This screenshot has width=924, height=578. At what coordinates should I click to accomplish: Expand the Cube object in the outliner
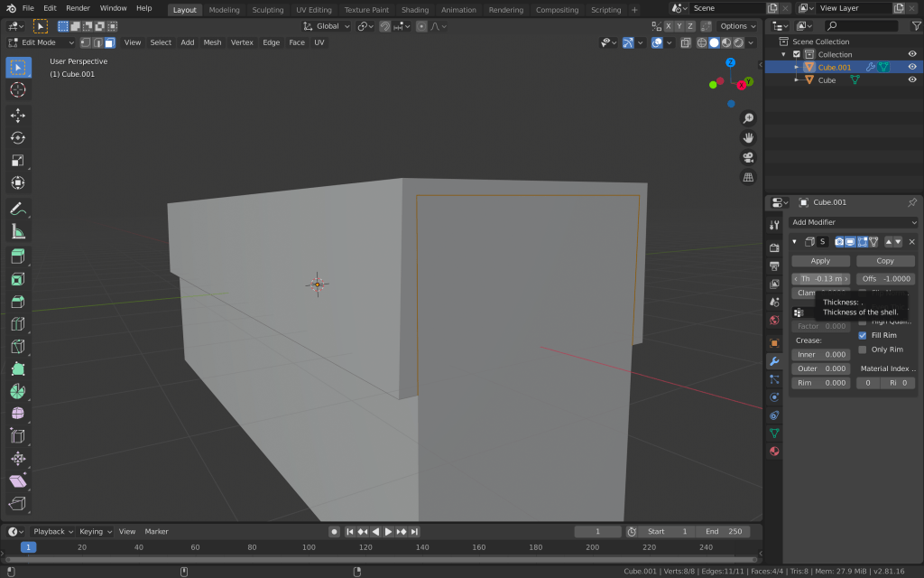tap(796, 79)
